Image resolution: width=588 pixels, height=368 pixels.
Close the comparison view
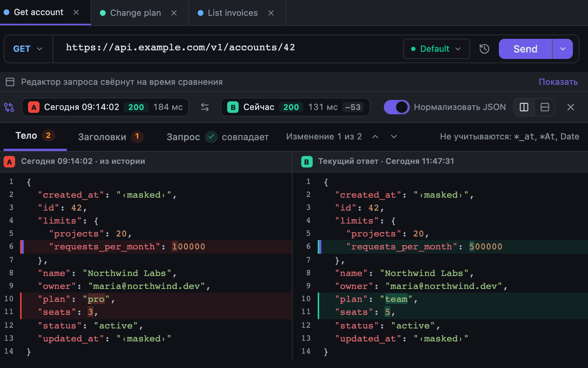tap(571, 107)
